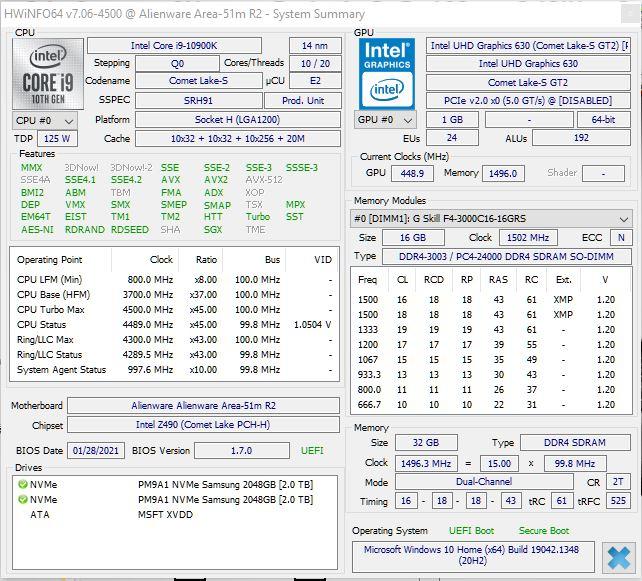
Task: Click the first NVMe drive's green status icon
Action: pyautogui.click(x=22, y=484)
